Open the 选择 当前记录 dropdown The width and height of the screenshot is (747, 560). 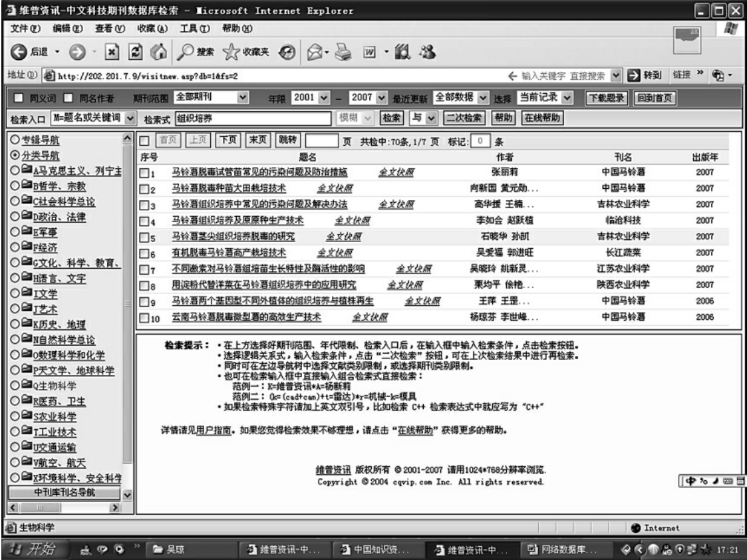click(567, 98)
